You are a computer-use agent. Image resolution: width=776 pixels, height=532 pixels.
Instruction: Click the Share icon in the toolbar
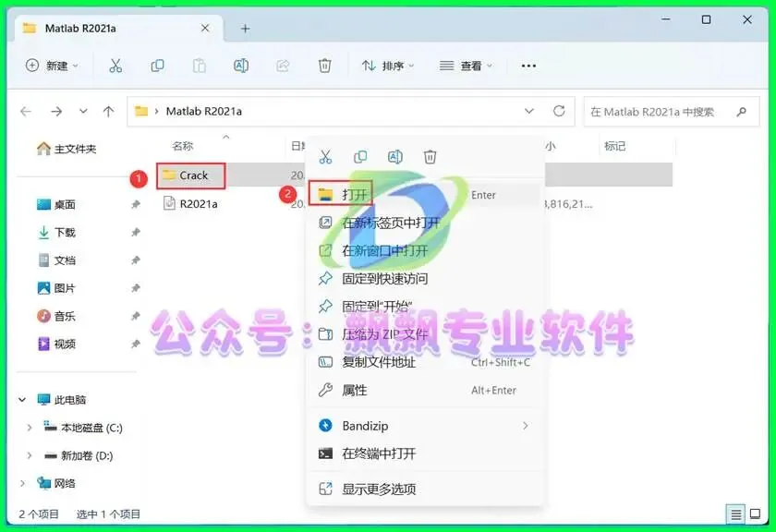click(x=283, y=66)
